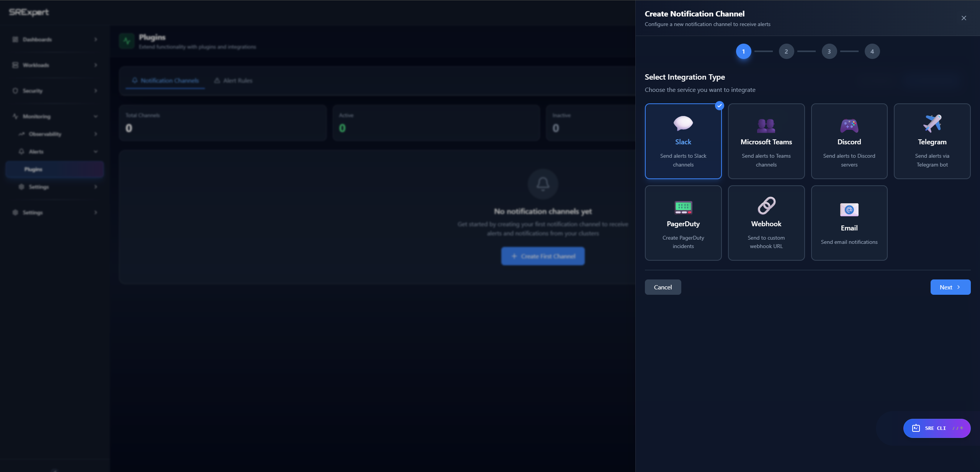
Task: Open the SRE CLI assistant
Action: tap(936, 428)
